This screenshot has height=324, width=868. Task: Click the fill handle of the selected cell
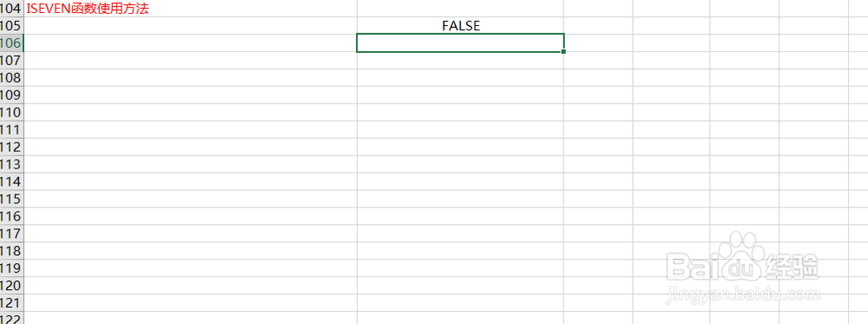pyautogui.click(x=563, y=51)
